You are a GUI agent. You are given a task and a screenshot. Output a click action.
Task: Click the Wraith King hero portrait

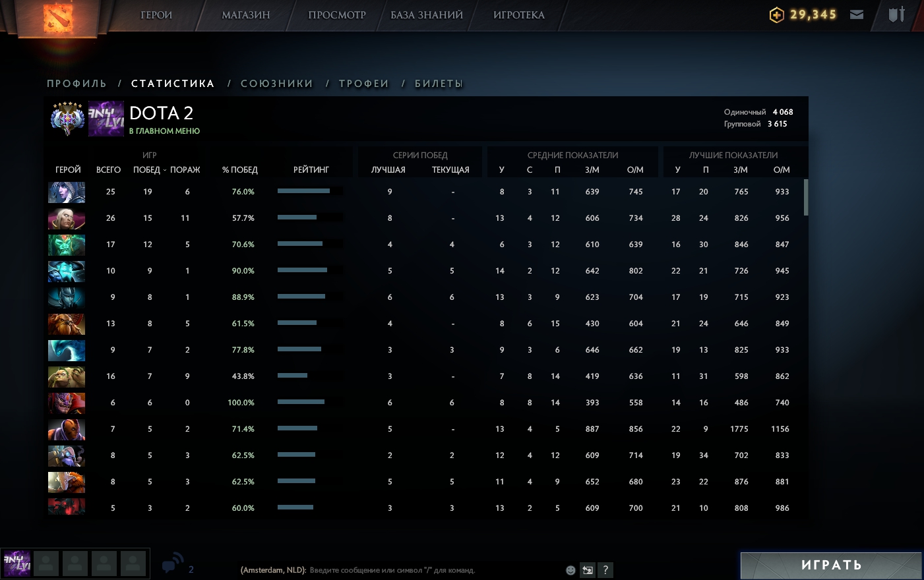click(67, 245)
